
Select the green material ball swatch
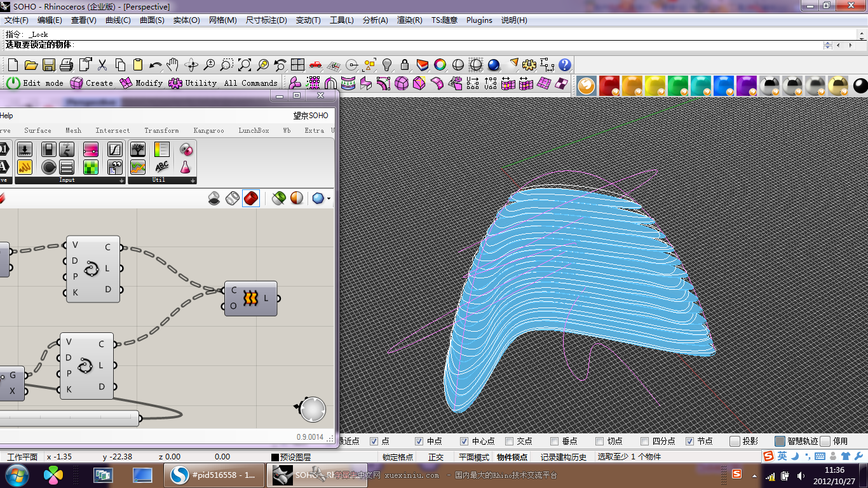pyautogui.click(x=677, y=85)
